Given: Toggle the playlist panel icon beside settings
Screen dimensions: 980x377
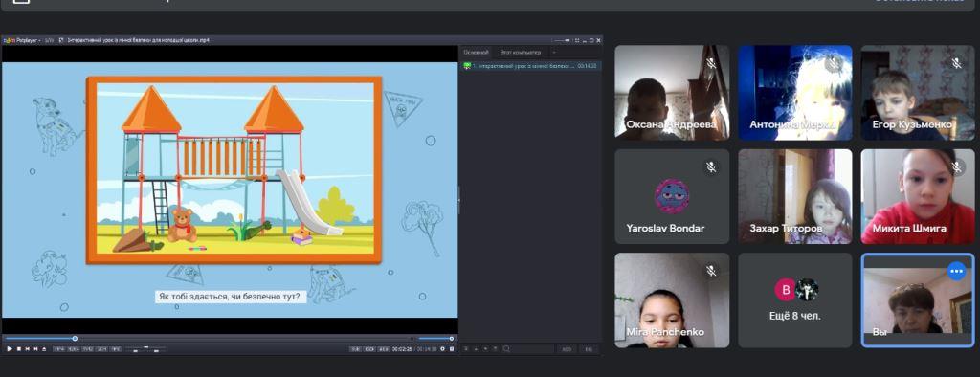Looking at the screenshot, I should (x=452, y=349).
